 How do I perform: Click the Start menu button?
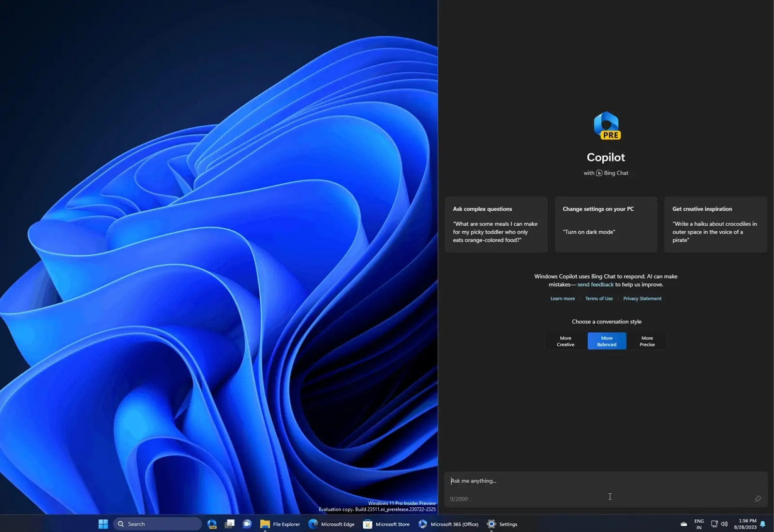[x=103, y=524]
